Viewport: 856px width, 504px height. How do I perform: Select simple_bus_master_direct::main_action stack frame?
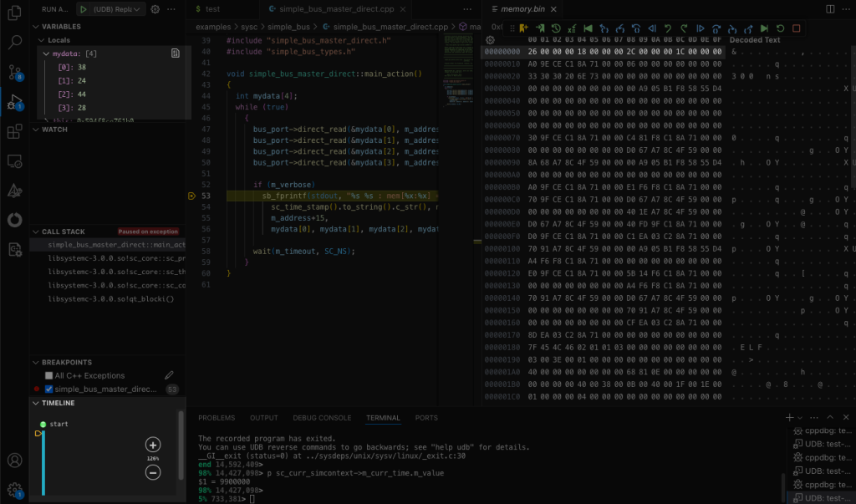point(116,245)
